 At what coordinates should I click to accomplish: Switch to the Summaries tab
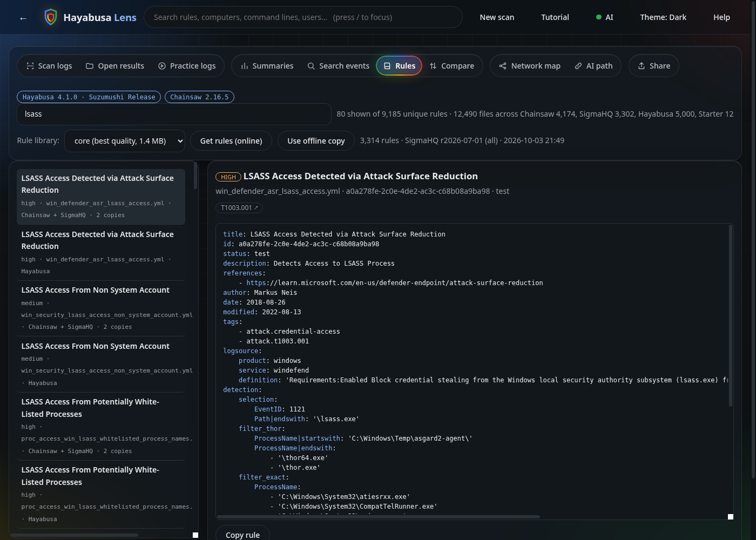click(267, 66)
